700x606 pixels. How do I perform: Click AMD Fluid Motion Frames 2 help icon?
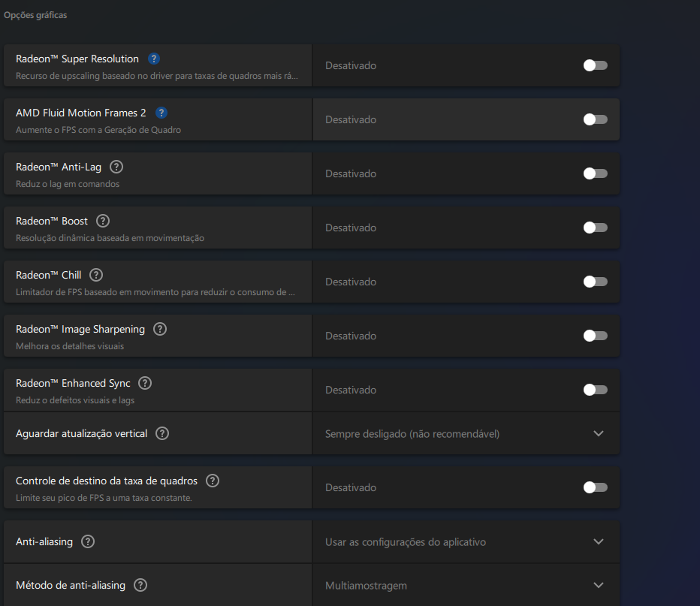pyautogui.click(x=161, y=113)
